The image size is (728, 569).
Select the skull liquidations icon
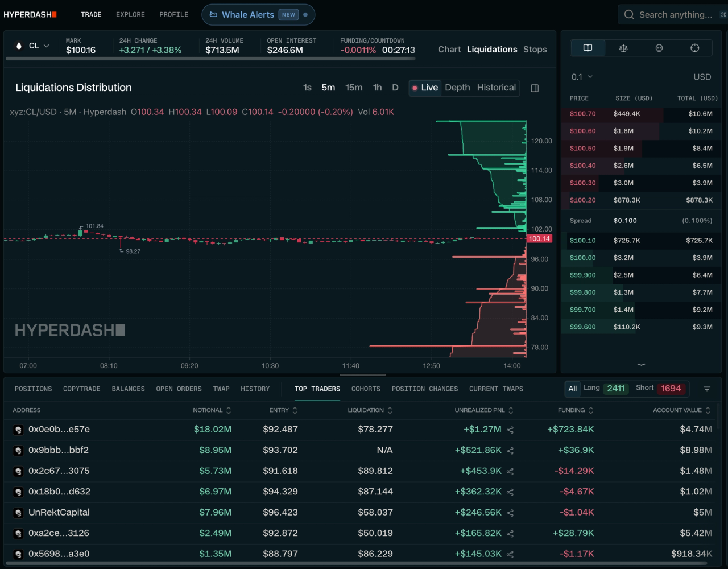click(x=659, y=48)
